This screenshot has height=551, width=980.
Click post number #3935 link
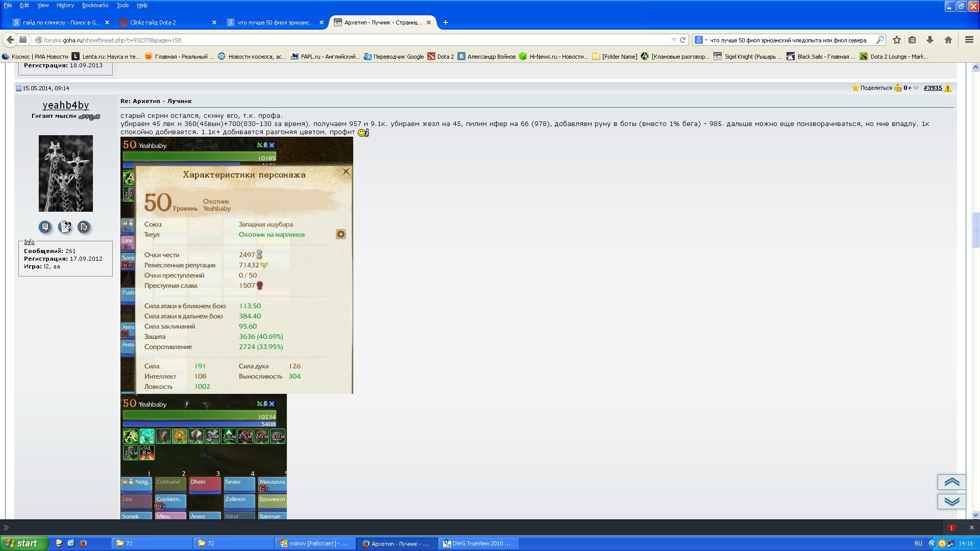tap(933, 88)
